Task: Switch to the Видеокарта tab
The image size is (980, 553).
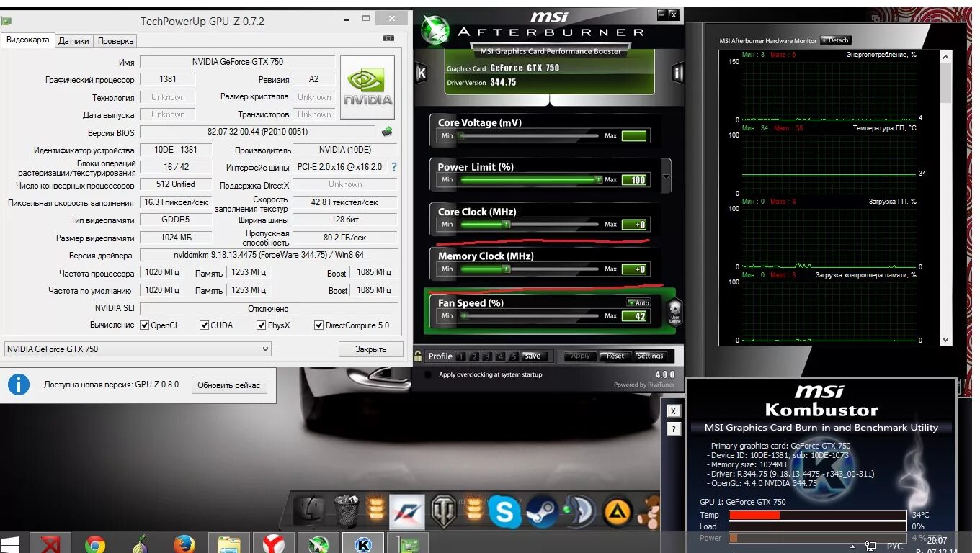Action: tap(28, 40)
